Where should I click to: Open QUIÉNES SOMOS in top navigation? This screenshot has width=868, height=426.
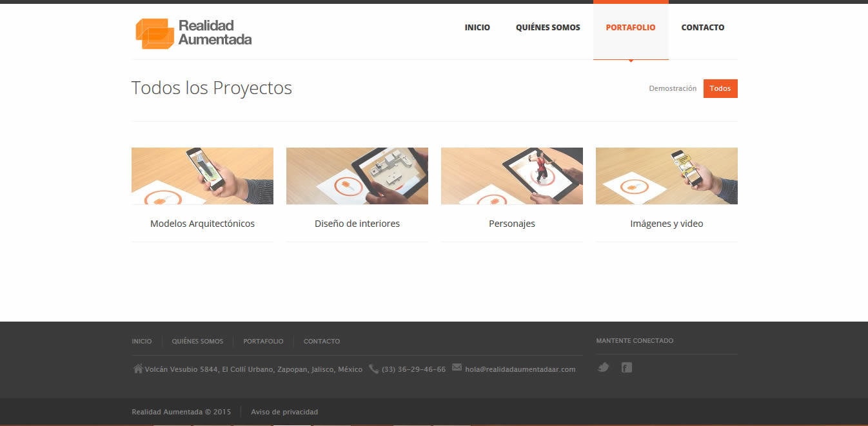[x=548, y=28]
